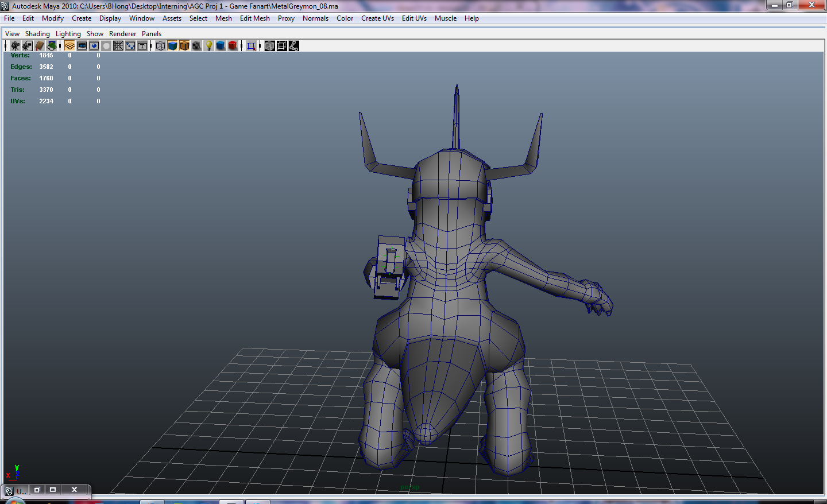Open the panel Lighting menu
The height and width of the screenshot is (504, 827).
(68, 34)
